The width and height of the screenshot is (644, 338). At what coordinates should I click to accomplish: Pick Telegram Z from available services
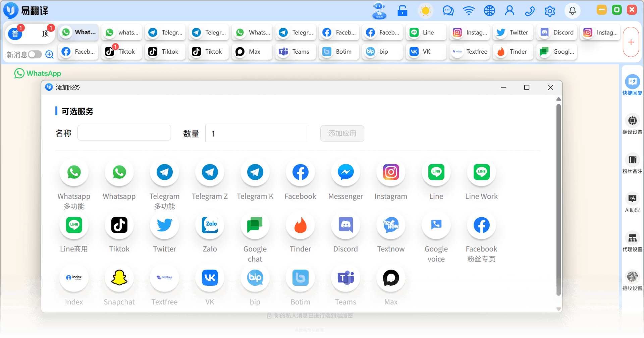coord(210,172)
